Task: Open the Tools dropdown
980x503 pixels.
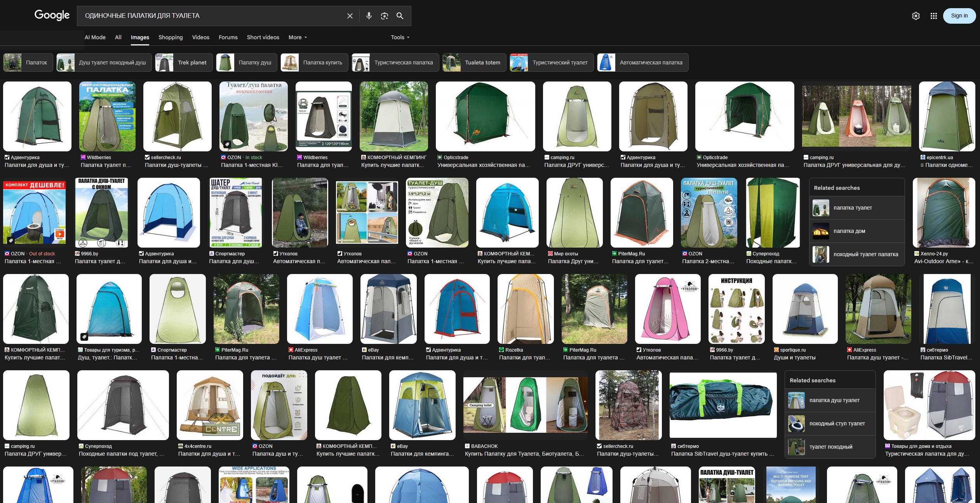Action: (x=400, y=37)
